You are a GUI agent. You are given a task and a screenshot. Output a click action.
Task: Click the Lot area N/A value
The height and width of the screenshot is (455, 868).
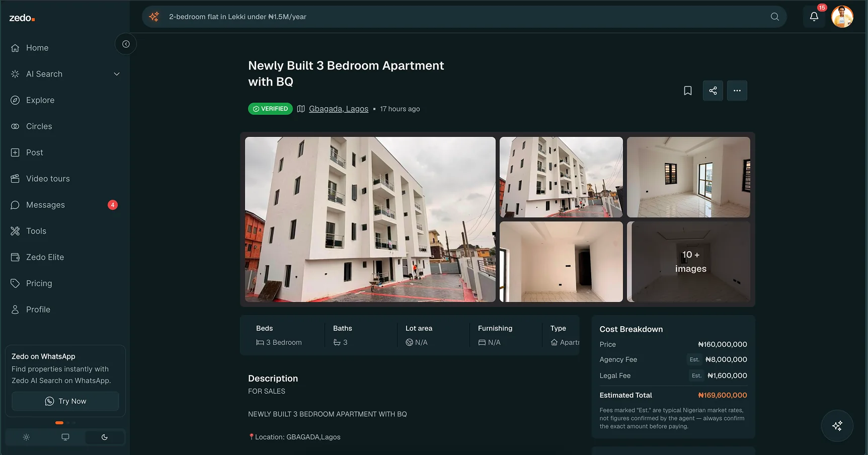tap(417, 342)
